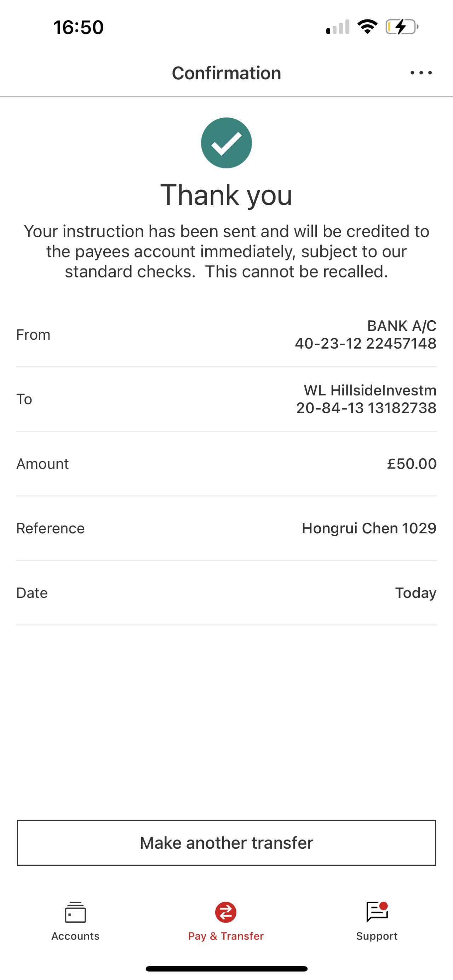453x980 pixels.
Task: Select the Pay & Transfer tab label
Action: pyautogui.click(x=226, y=936)
